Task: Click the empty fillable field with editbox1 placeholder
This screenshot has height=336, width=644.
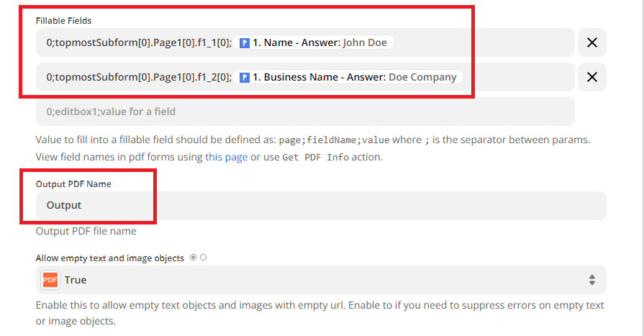Action: [x=305, y=112]
